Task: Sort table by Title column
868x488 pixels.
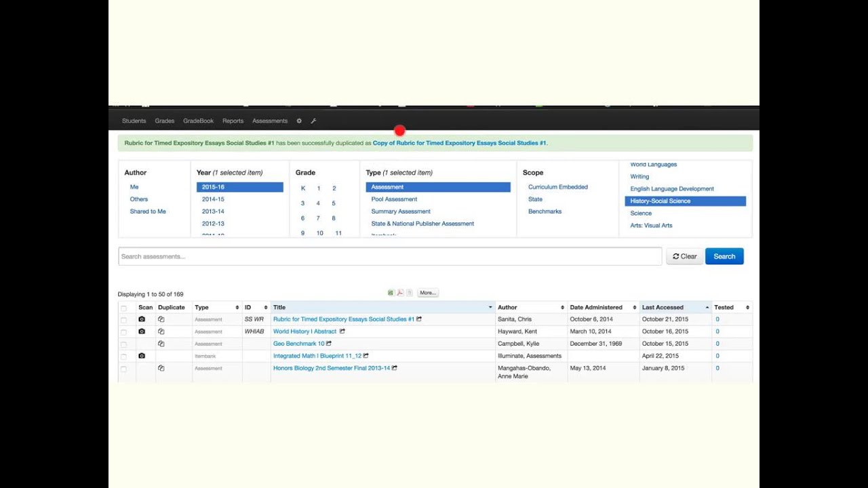Action: tap(383, 307)
